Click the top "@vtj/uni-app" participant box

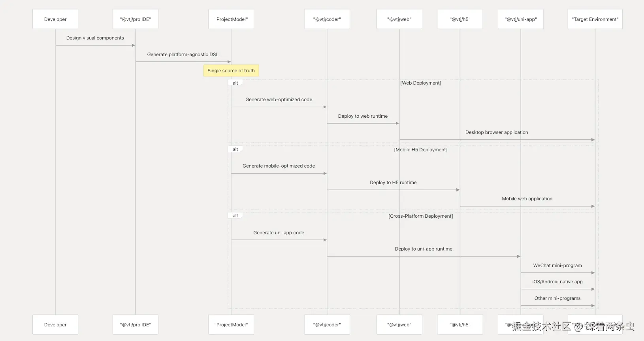tap(521, 19)
